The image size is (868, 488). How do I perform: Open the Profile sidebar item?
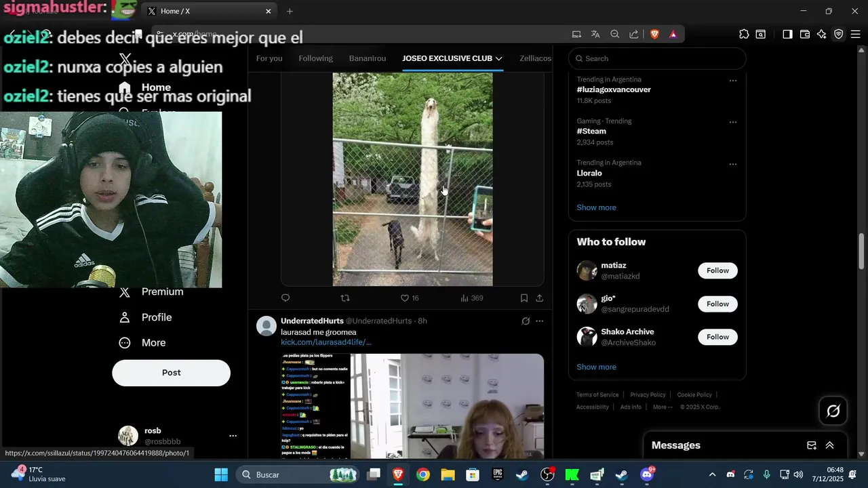(x=145, y=317)
